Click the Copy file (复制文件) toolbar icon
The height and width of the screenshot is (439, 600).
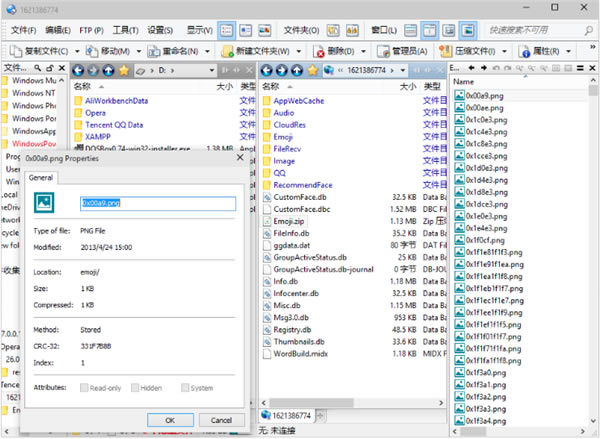14,50
